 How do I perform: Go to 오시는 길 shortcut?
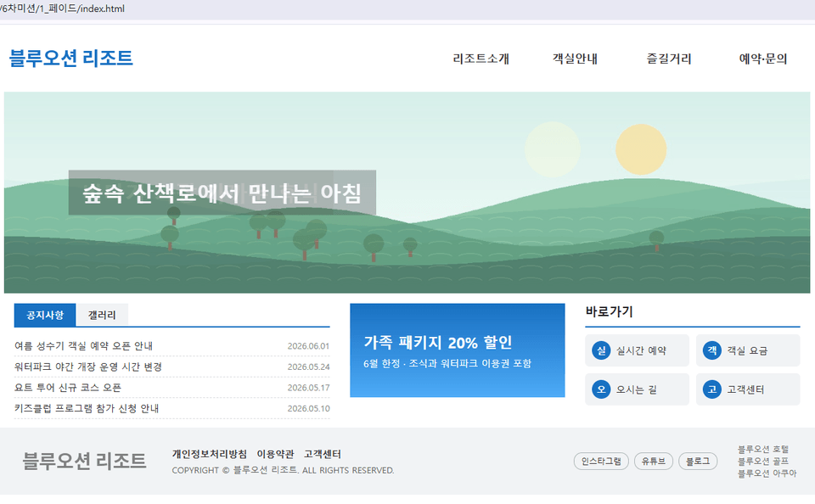coord(638,389)
